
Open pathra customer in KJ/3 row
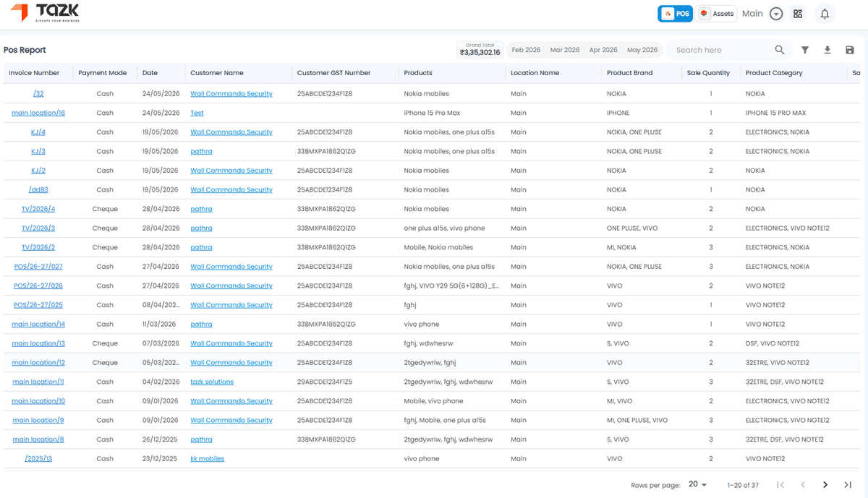point(201,152)
